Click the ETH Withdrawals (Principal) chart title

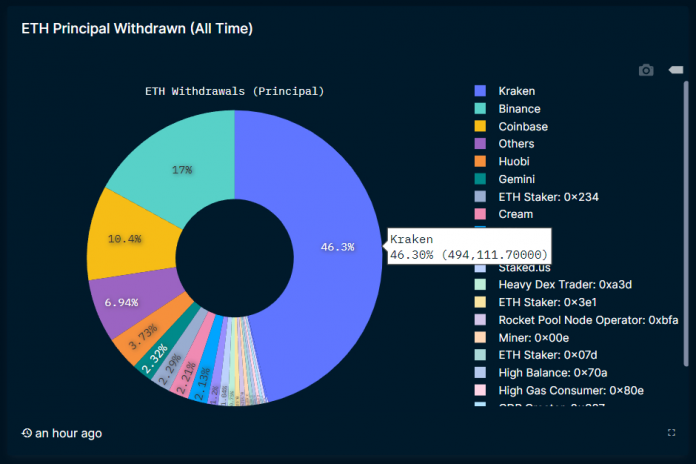coord(235,91)
